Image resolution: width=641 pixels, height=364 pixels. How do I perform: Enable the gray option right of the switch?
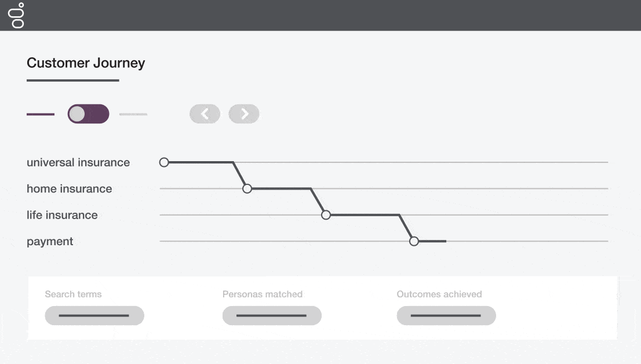coord(133,114)
